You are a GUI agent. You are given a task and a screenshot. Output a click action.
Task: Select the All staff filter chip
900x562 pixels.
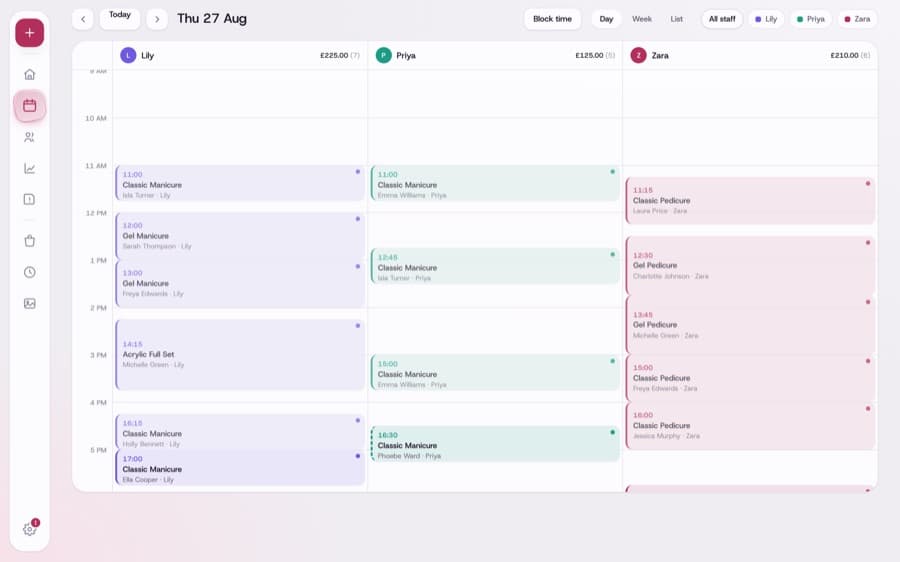(721, 19)
